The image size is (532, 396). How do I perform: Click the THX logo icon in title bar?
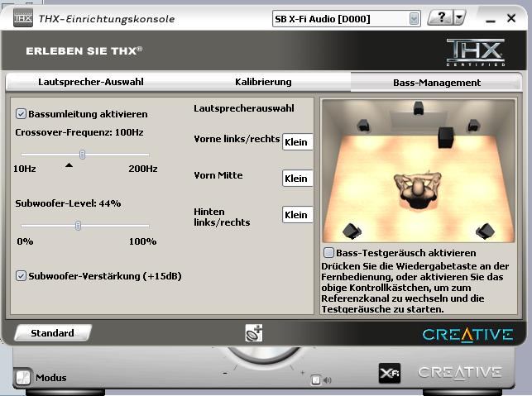[x=23, y=18]
